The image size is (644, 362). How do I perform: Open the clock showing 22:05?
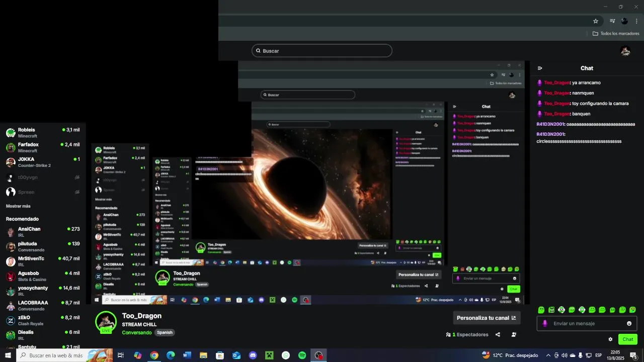(615, 355)
